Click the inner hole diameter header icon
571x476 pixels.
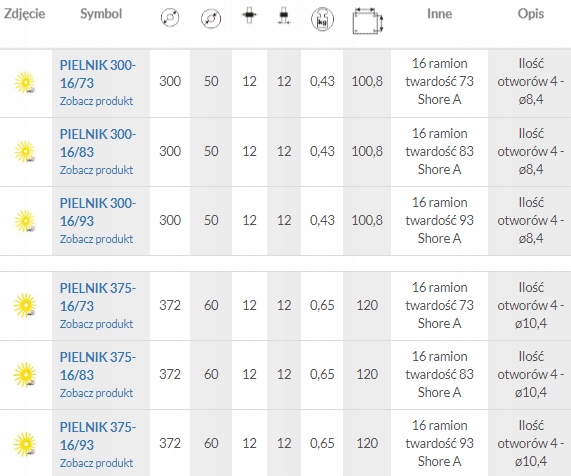(x=211, y=18)
